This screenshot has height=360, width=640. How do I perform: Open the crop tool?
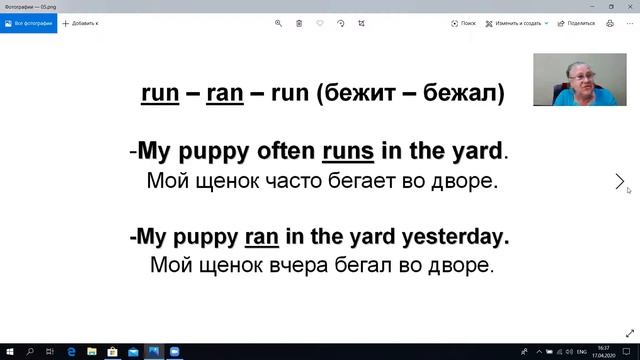click(x=362, y=23)
